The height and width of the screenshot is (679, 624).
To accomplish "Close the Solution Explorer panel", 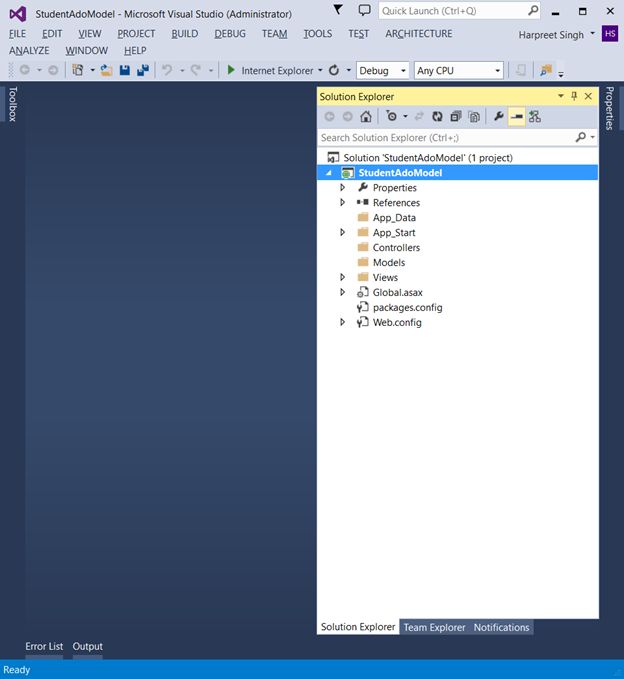I will click(x=588, y=96).
